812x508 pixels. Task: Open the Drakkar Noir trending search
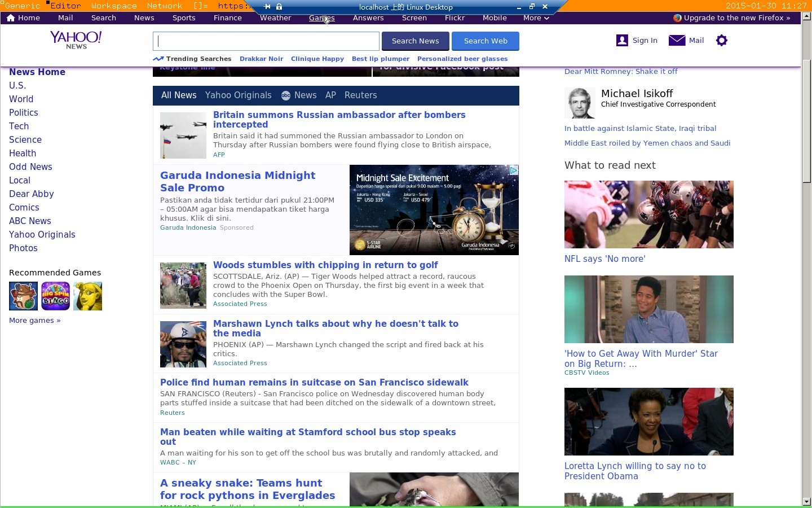click(x=262, y=59)
